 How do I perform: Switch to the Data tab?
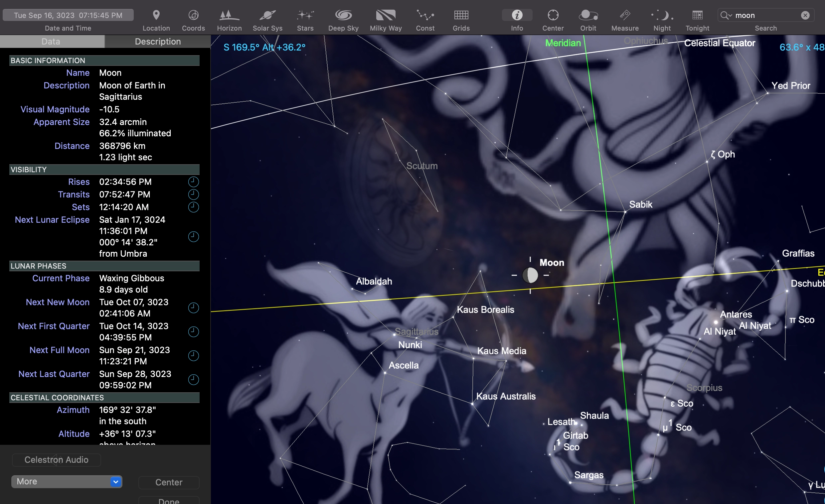click(52, 42)
